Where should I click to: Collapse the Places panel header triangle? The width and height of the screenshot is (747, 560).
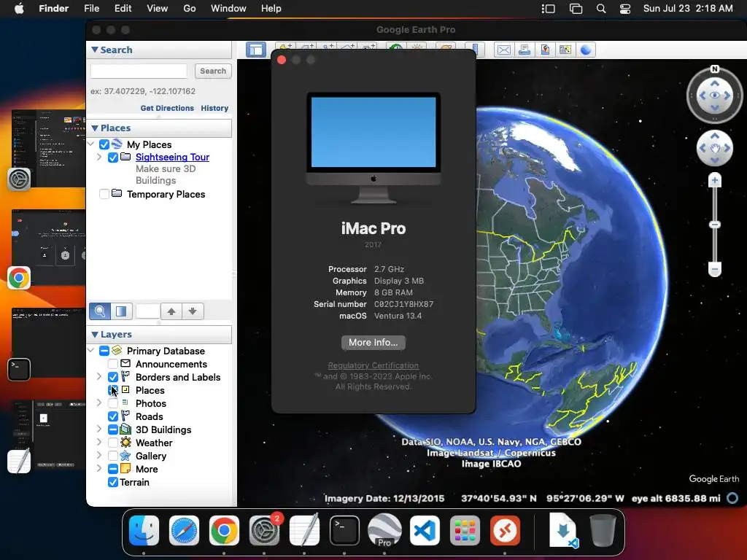pyautogui.click(x=94, y=128)
